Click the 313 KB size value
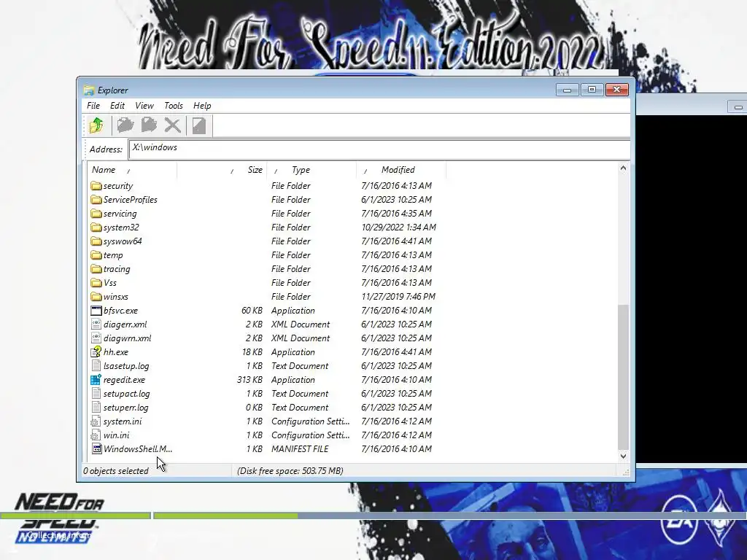 point(249,379)
